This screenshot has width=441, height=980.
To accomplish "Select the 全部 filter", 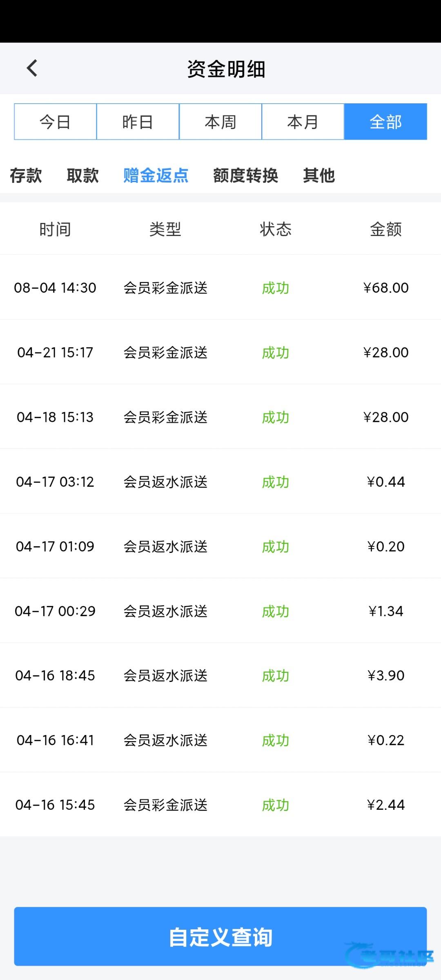I will 385,122.
